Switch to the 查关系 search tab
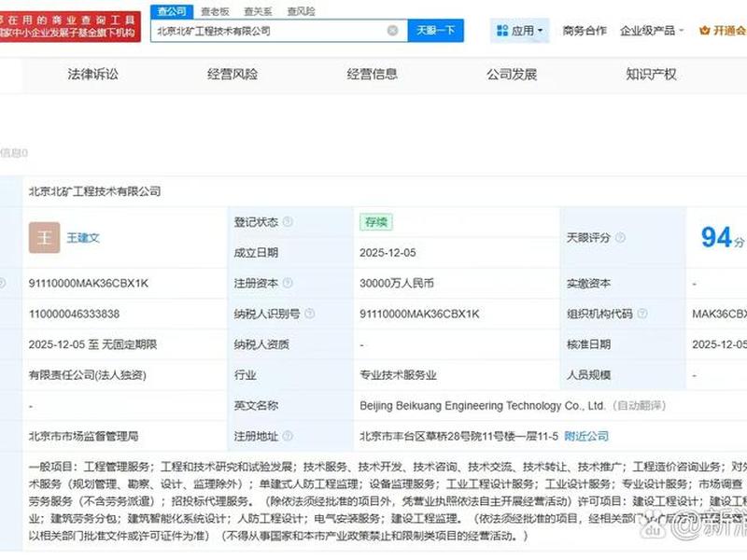 (259, 11)
